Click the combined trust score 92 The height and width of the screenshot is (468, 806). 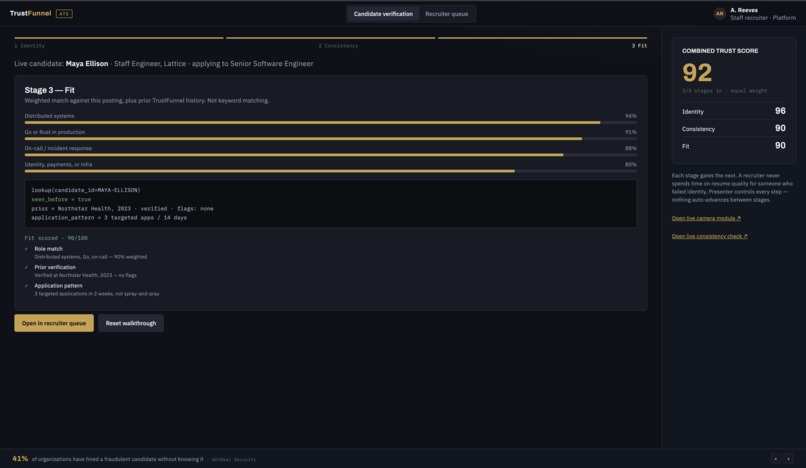coord(697,73)
